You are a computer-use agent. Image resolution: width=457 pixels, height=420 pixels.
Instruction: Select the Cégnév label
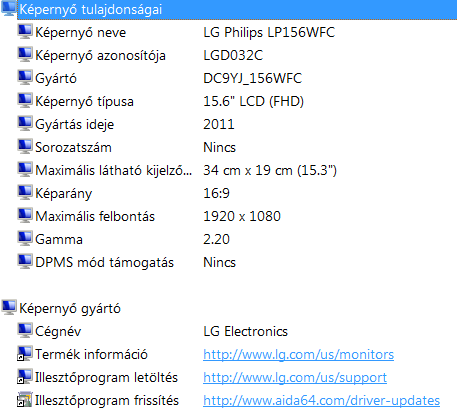coord(58,332)
